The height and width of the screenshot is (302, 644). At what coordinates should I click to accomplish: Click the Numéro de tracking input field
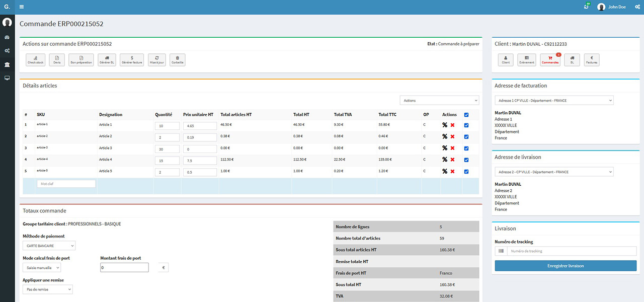pyautogui.click(x=571, y=251)
